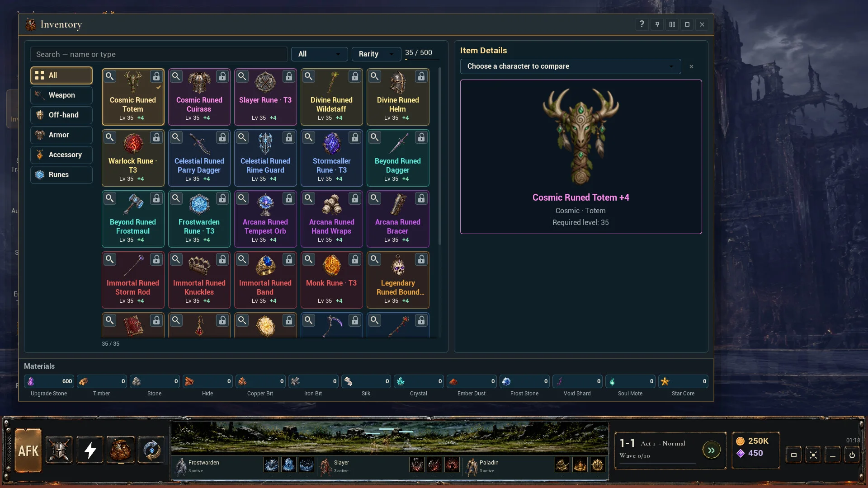Toggle lock on Arcana Runed Bracer
868x488 pixels.
(x=421, y=198)
